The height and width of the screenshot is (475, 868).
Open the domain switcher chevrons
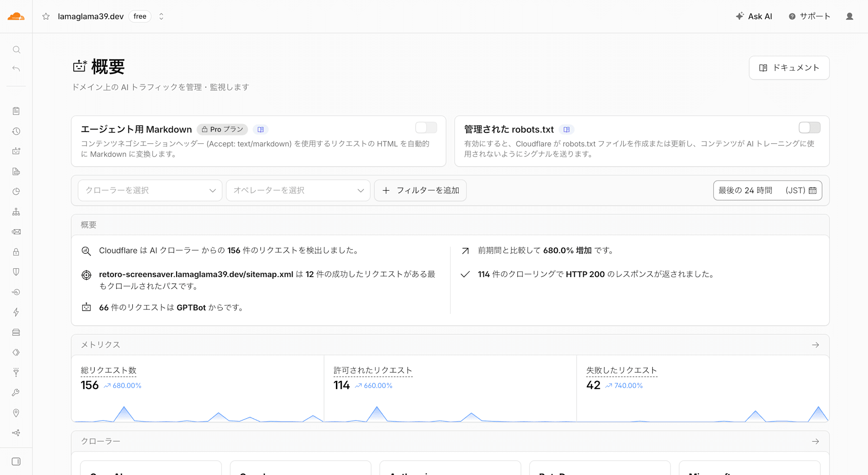click(161, 16)
